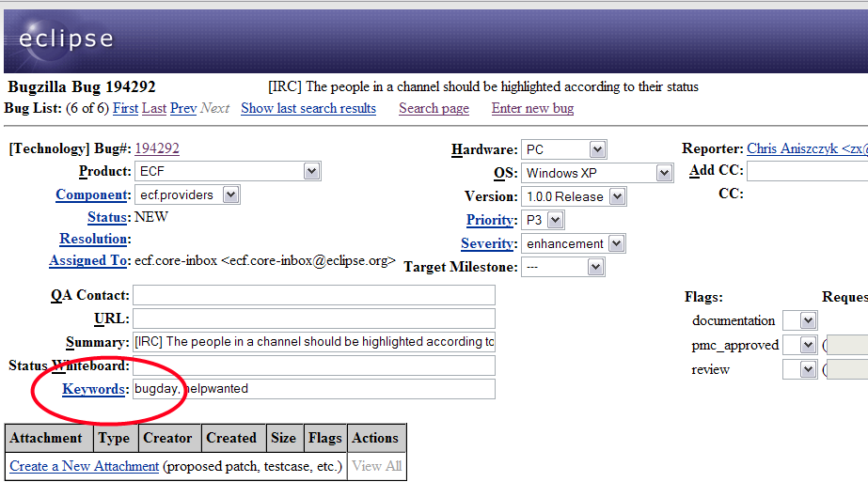Screen dimensions: 868x482
Task: Open the Hardware dropdown showing PC
Action: coord(564,149)
